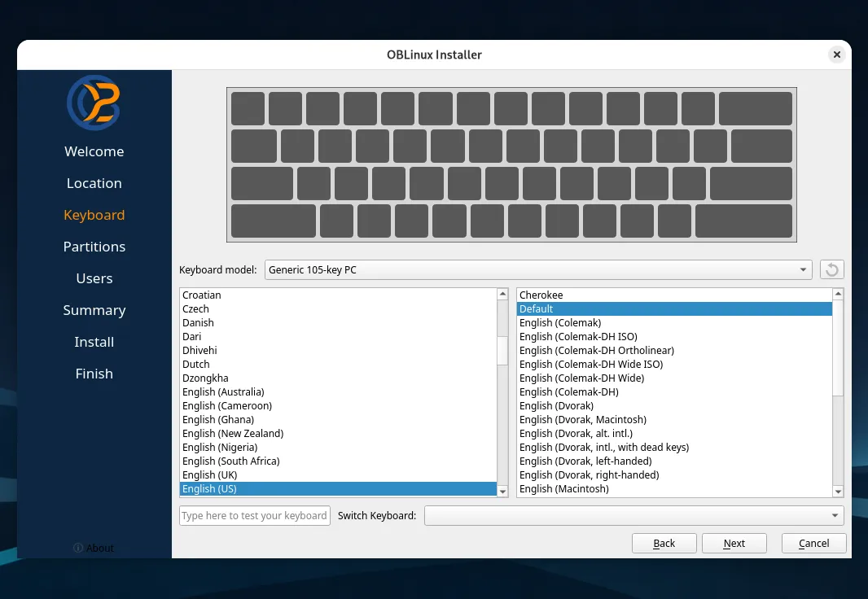Open the Users step

[94, 278]
